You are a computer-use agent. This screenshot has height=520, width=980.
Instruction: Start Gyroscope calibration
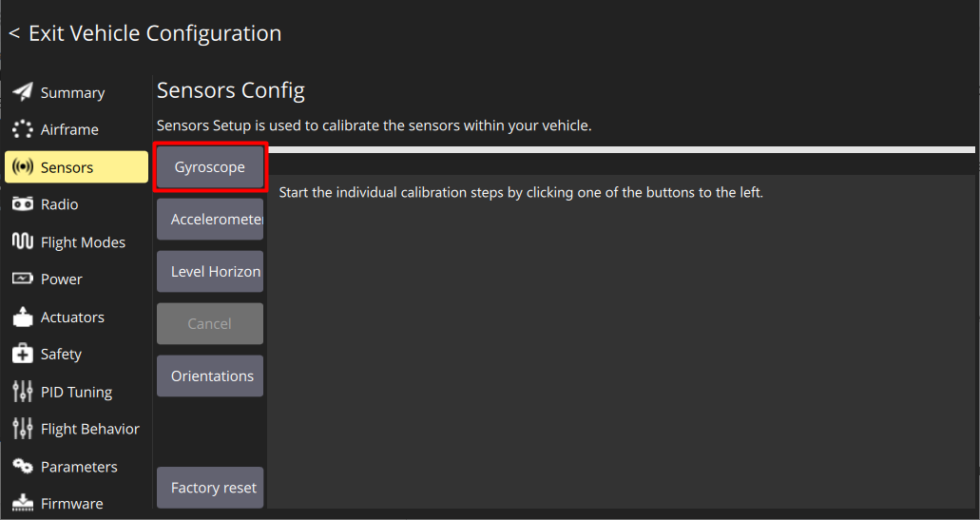point(210,167)
